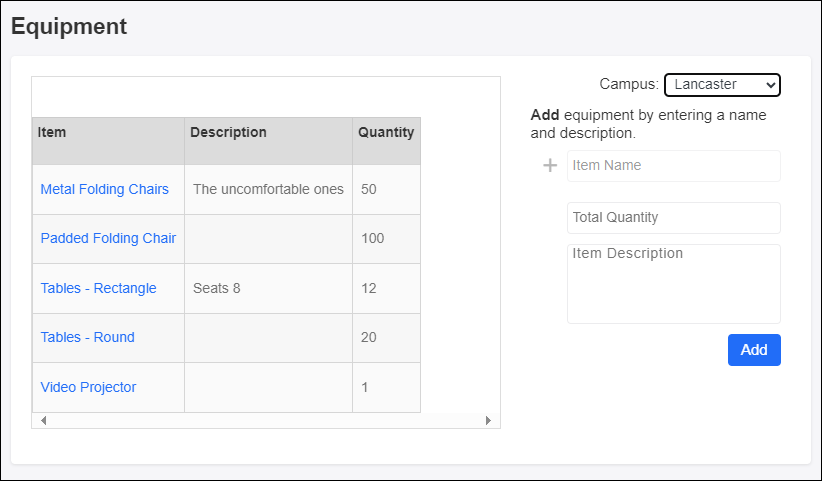822x481 pixels.
Task: Focus the Total Quantity field
Action: coord(673,218)
